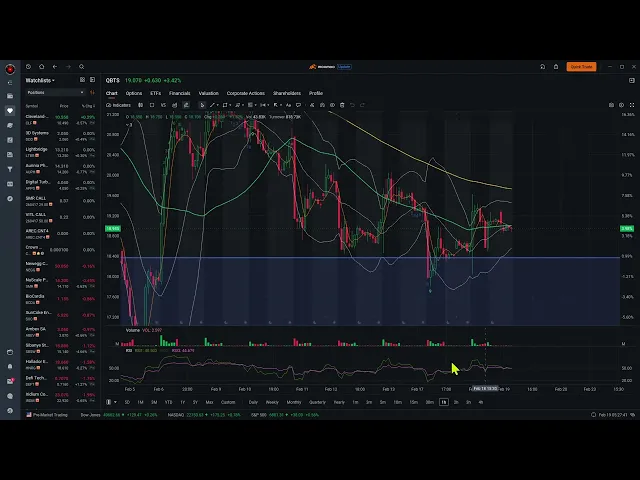The width and height of the screenshot is (640, 480).
Task: Select the cursor pointer drawing tool
Action: (202, 105)
